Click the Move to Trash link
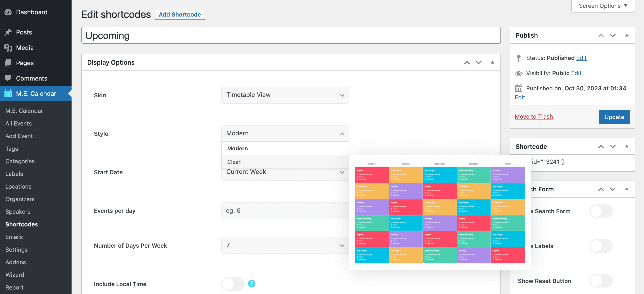This screenshot has width=644, height=294. (534, 117)
